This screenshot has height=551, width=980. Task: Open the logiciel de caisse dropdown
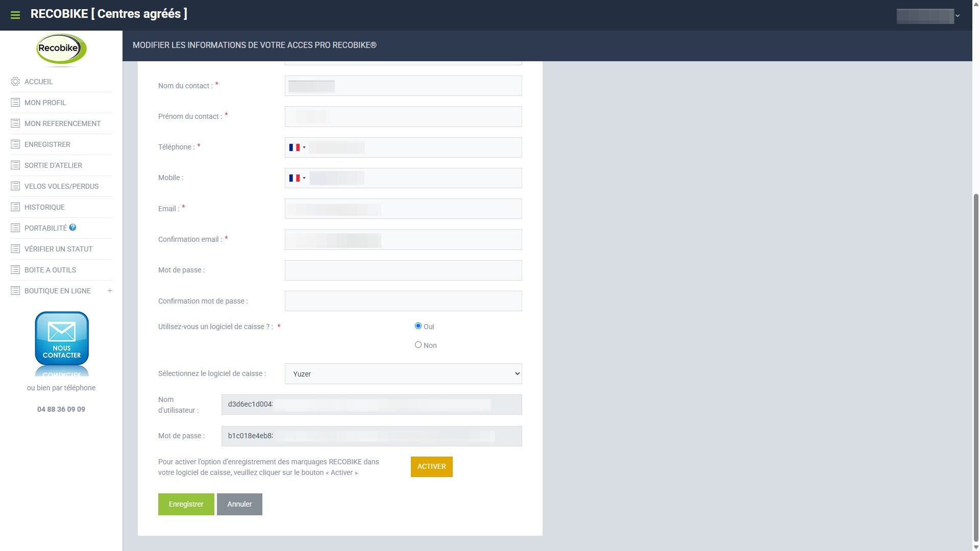pyautogui.click(x=403, y=374)
